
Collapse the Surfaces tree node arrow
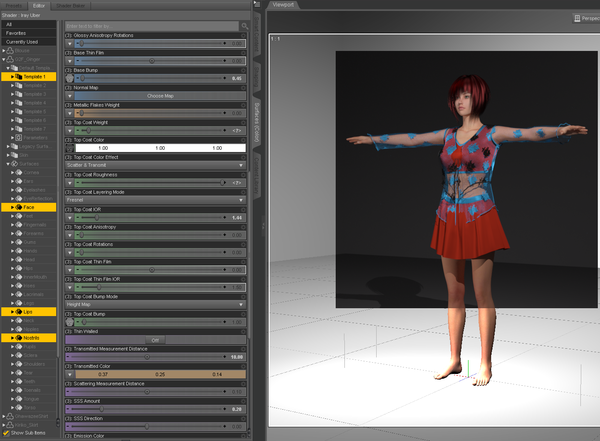point(8,164)
